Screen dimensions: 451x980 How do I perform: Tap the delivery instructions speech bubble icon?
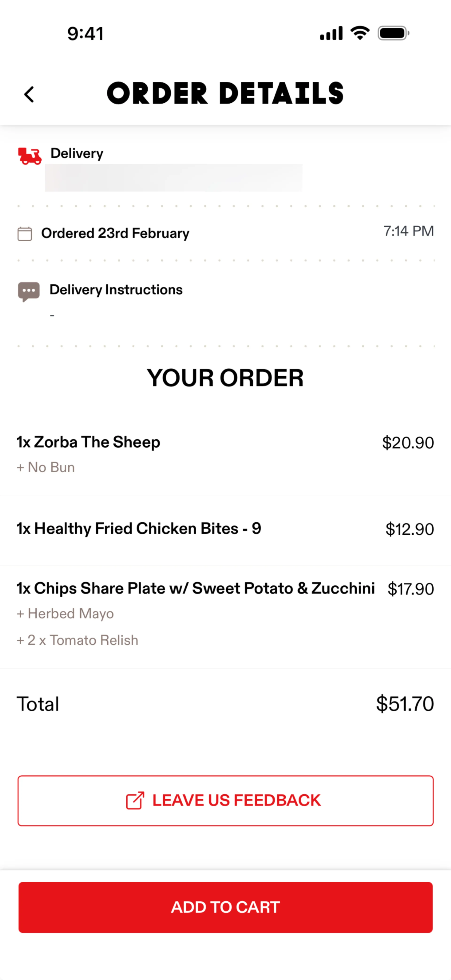(28, 292)
